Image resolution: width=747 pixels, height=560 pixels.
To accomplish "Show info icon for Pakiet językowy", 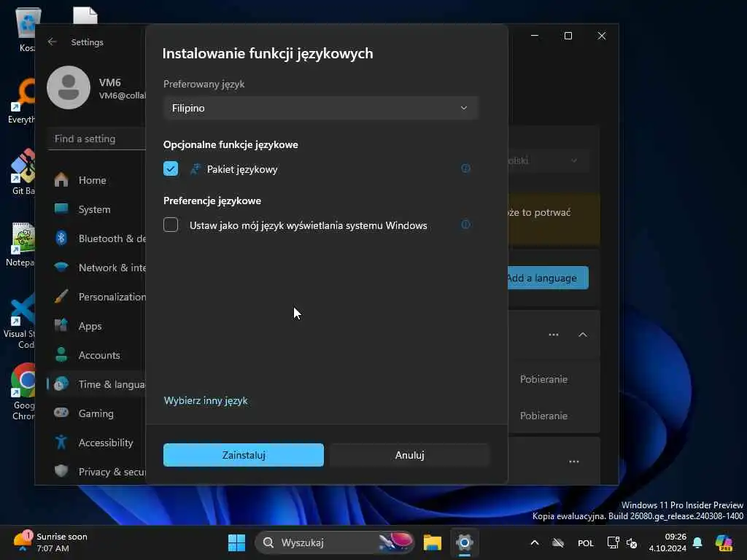I will pyautogui.click(x=465, y=168).
